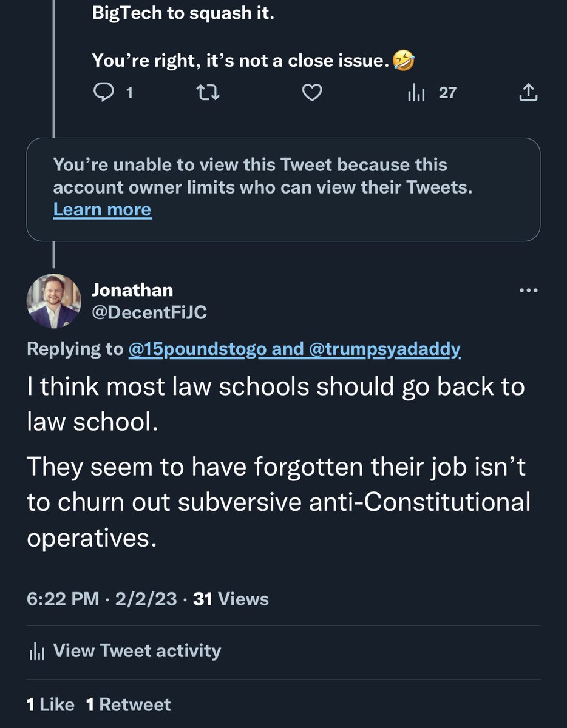Open Jonathan's profile picture
The width and height of the screenshot is (567, 728).
(x=53, y=301)
